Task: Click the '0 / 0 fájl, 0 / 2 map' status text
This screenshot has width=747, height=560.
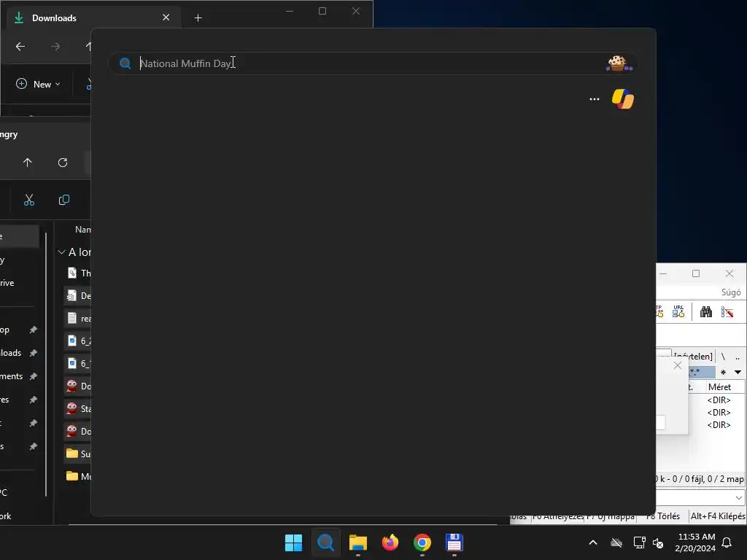Action: (x=708, y=479)
